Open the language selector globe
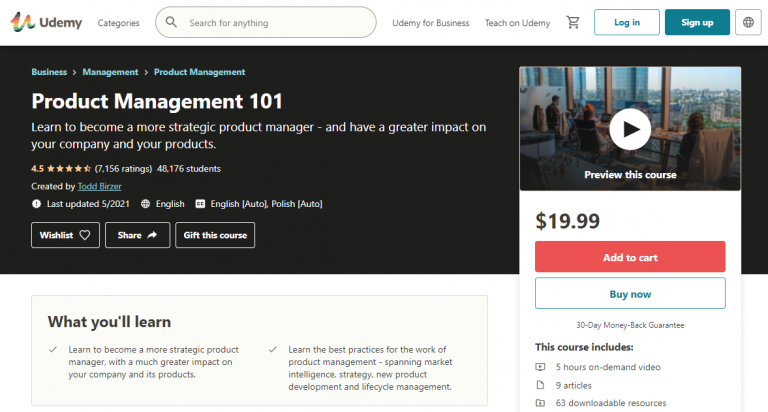Screen dimensions: 768x412 point(747,22)
